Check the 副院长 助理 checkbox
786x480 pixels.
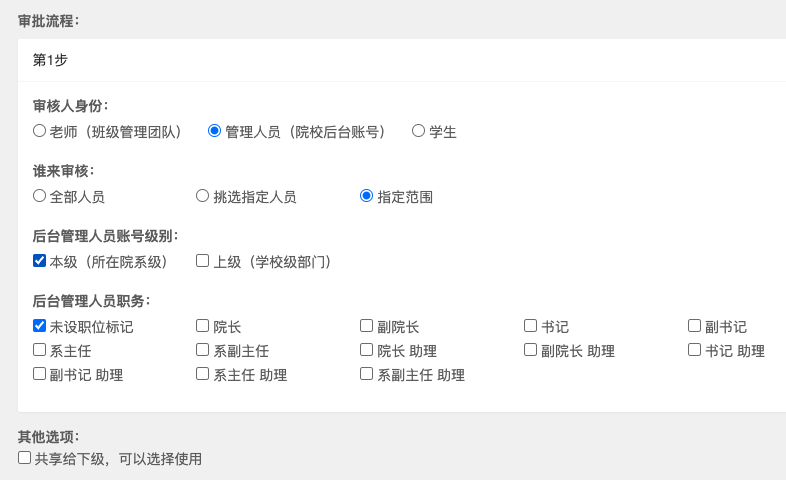(x=531, y=350)
